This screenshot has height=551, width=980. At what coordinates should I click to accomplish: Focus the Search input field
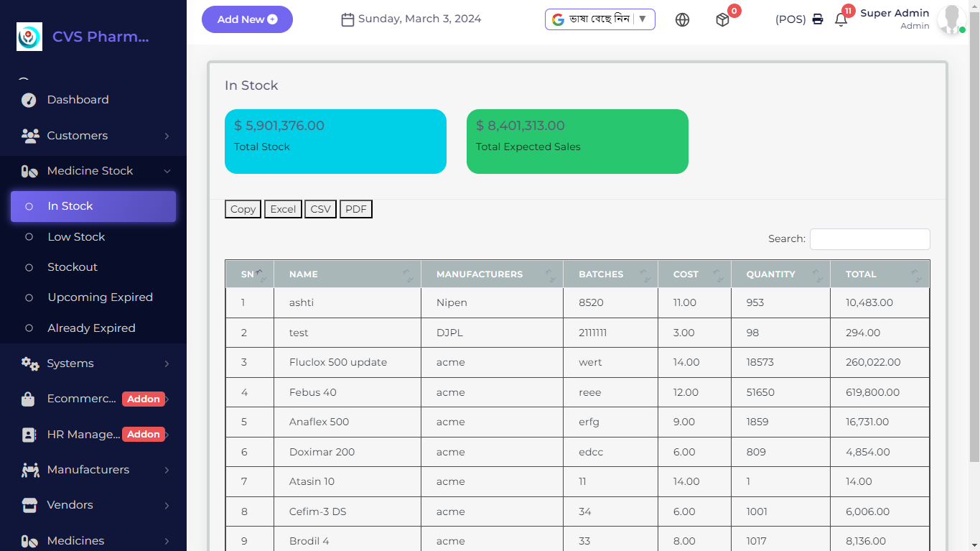tap(869, 239)
